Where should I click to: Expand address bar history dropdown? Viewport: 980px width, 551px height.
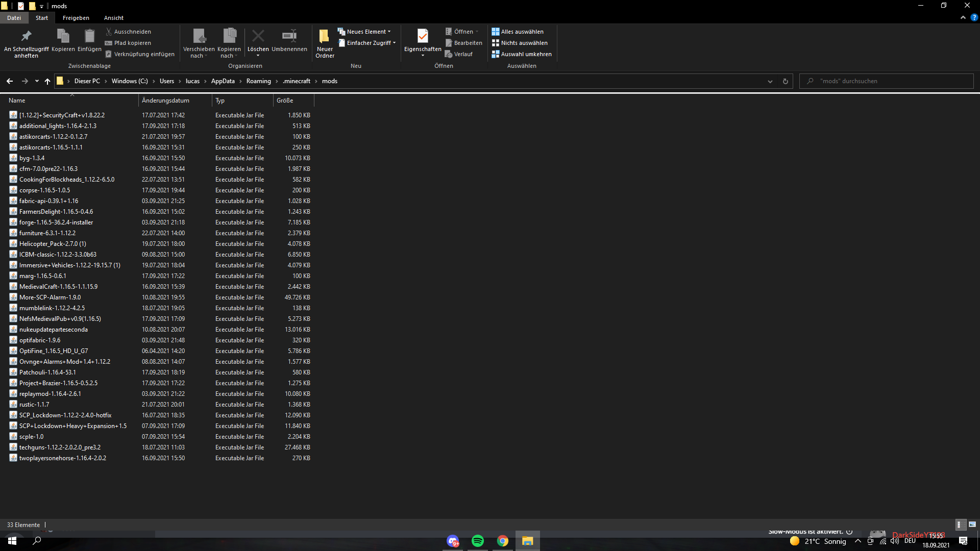pos(770,81)
